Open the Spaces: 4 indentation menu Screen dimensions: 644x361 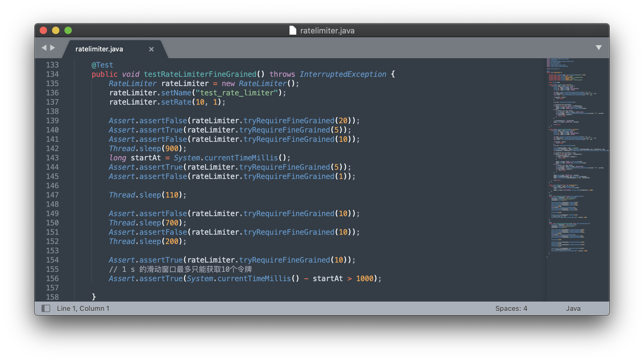pyautogui.click(x=511, y=308)
